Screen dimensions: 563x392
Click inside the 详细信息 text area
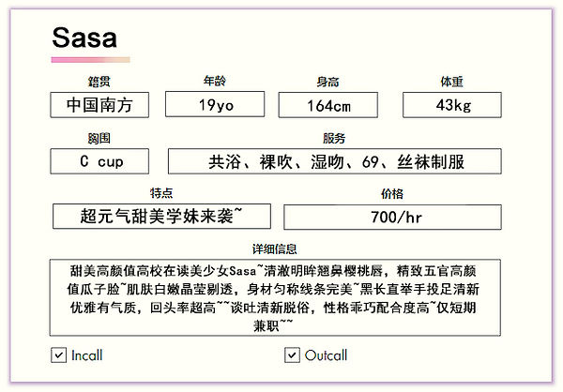(x=275, y=297)
